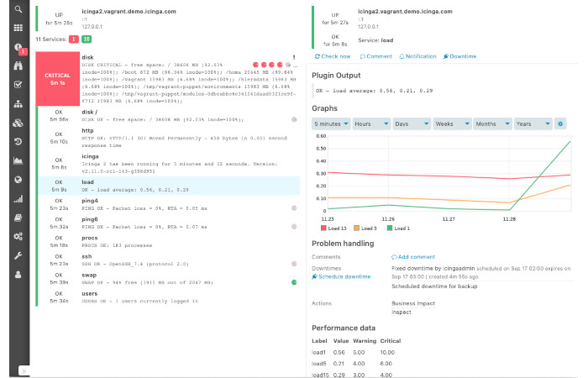The image size is (588, 378).
Task: Click the Downtime action link at top
Action: 459,56
